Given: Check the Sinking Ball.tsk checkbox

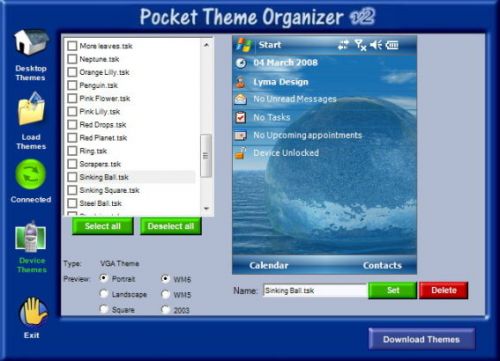Looking at the screenshot, I should (x=72, y=177).
